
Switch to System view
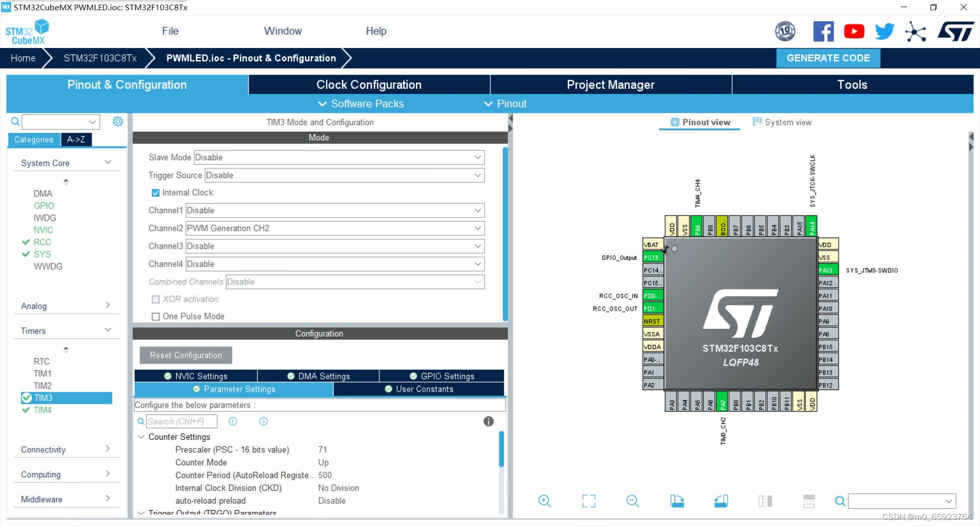point(782,122)
